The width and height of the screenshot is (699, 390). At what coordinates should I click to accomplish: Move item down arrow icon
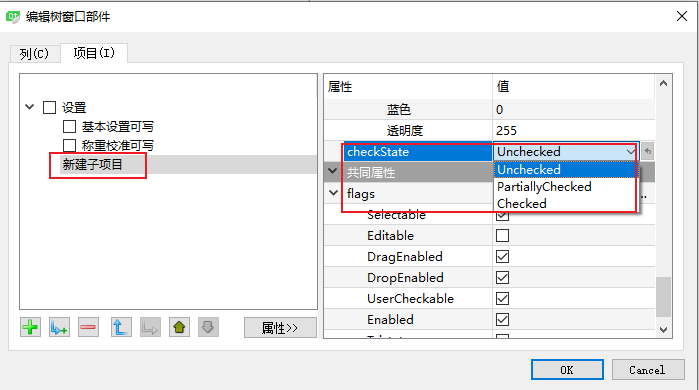click(208, 328)
